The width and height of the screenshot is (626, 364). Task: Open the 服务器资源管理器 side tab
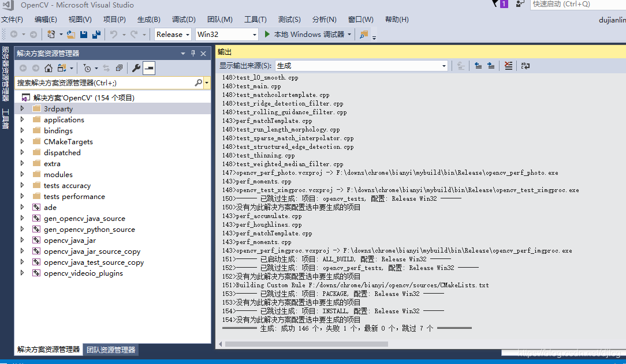[x=5, y=74]
